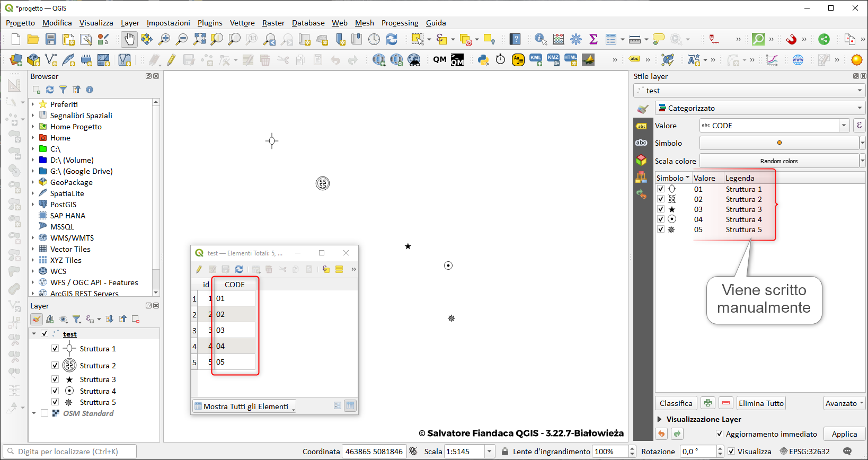The height and width of the screenshot is (460, 868).
Task: Click the Zoom In magnifier tool
Action: pyautogui.click(x=164, y=39)
